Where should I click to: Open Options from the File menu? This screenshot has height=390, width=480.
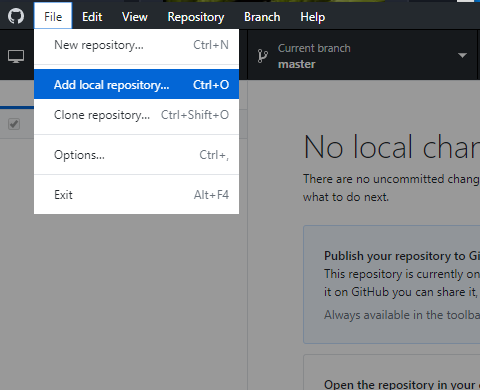pyautogui.click(x=136, y=155)
